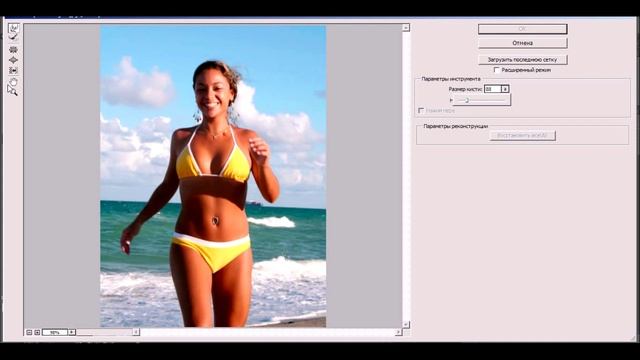
Task: Select the Zoom magnifier tool
Action: point(13,91)
